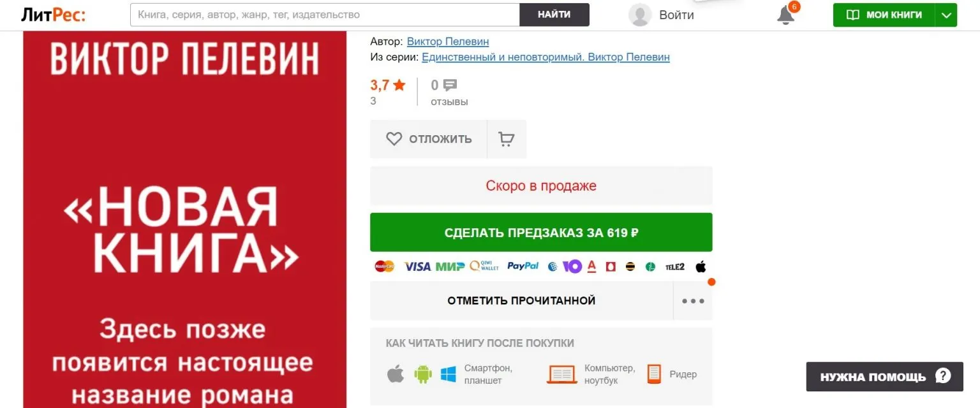Add book to shopping cart icon
Viewport: 980px width, 408px height.
click(507, 139)
